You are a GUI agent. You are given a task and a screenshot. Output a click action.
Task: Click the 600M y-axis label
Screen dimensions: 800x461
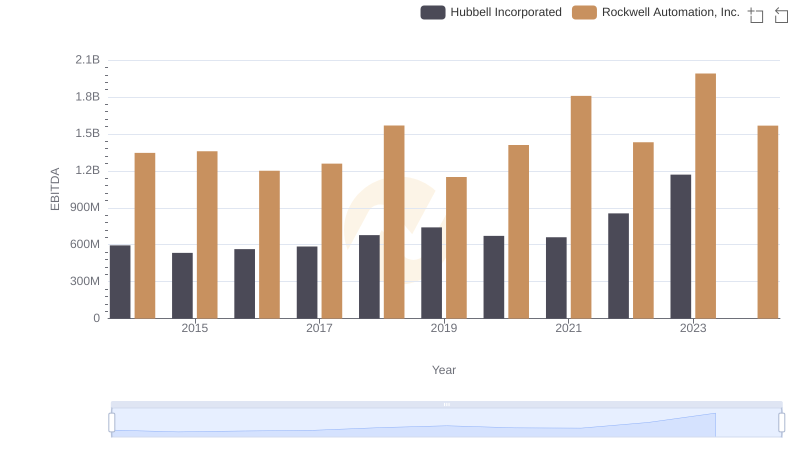[x=85, y=244]
